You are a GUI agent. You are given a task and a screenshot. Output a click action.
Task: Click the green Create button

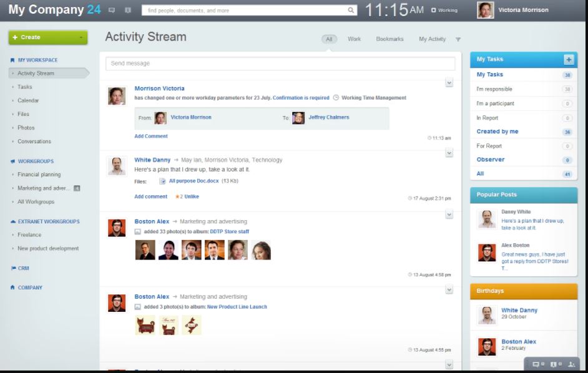tap(48, 37)
